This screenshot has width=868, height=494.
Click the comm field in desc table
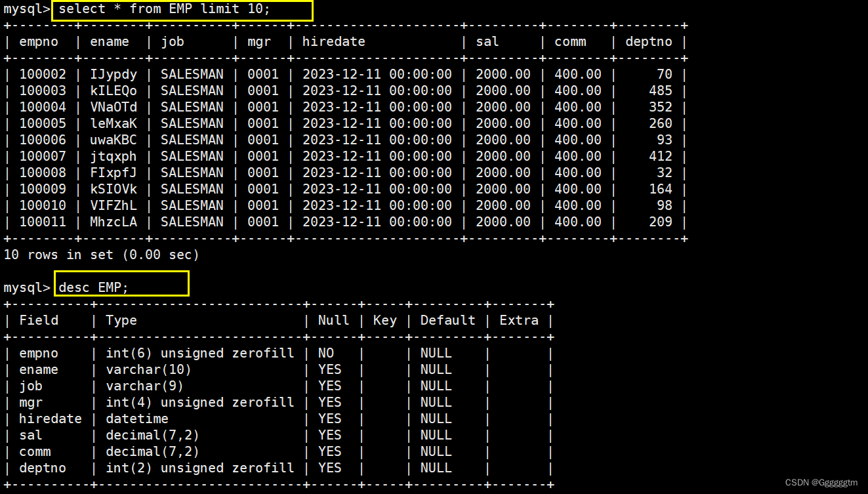35,451
